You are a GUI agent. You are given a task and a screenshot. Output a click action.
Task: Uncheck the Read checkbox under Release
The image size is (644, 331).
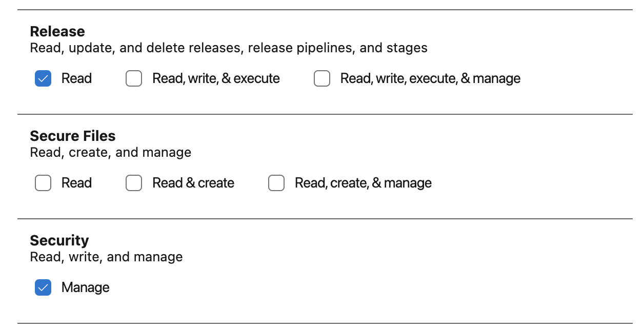[43, 78]
